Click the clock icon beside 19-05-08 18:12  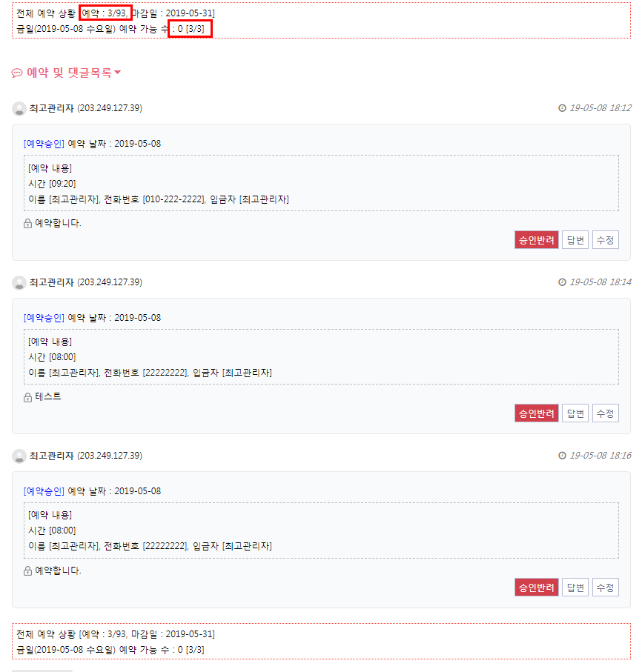[562, 108]
